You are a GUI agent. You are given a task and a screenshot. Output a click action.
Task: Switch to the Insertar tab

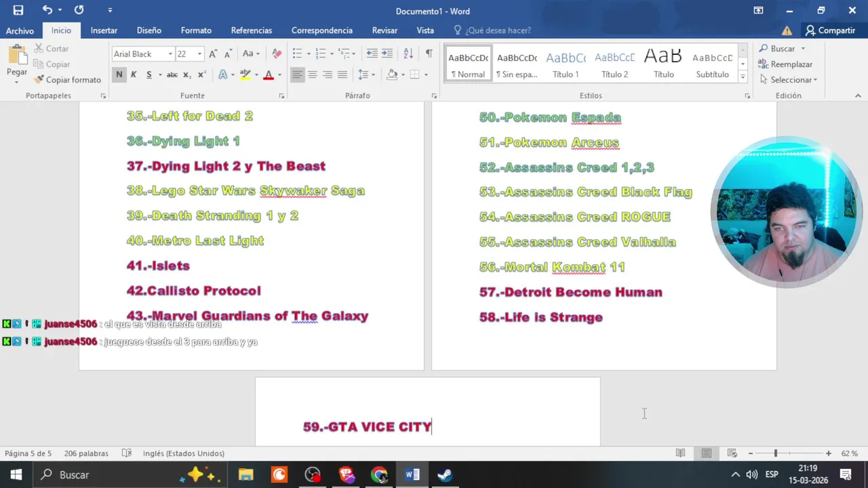104,30
